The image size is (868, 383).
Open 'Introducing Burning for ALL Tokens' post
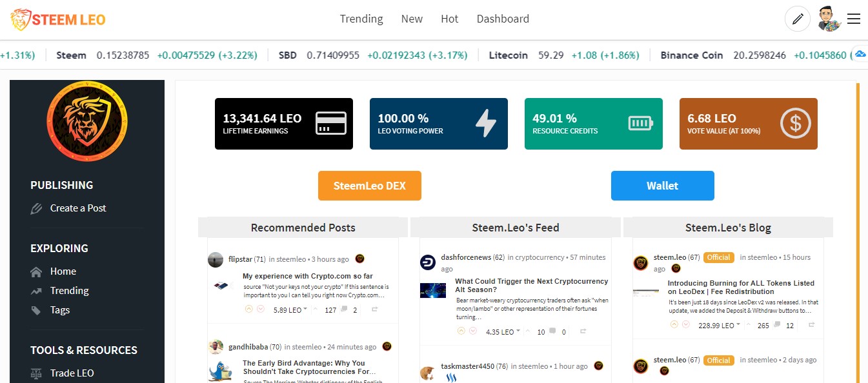[x=741, y=287]
